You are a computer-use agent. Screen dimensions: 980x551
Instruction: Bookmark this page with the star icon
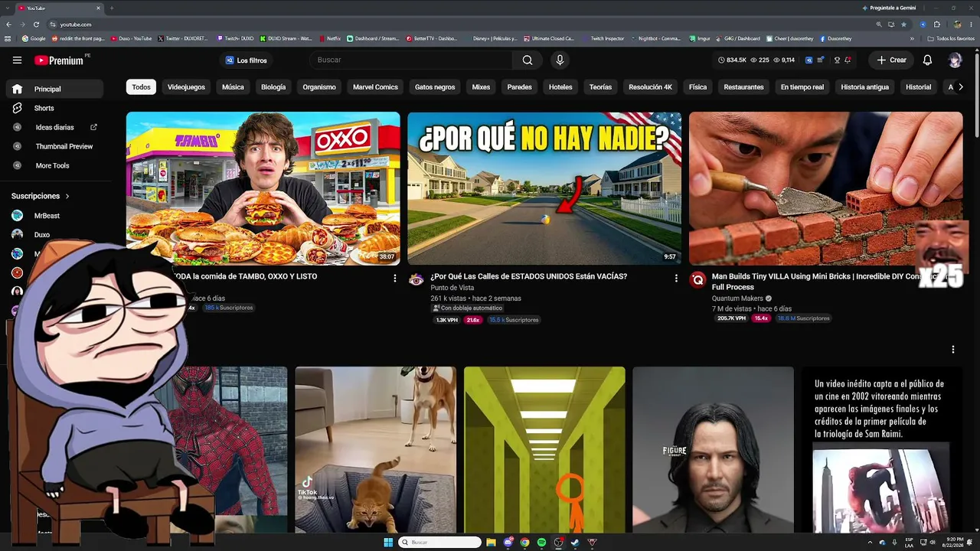pos(903,24)
